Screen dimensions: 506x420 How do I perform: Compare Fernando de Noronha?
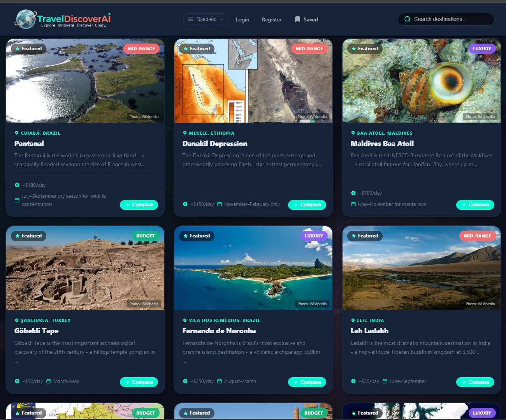coord(307,382)
